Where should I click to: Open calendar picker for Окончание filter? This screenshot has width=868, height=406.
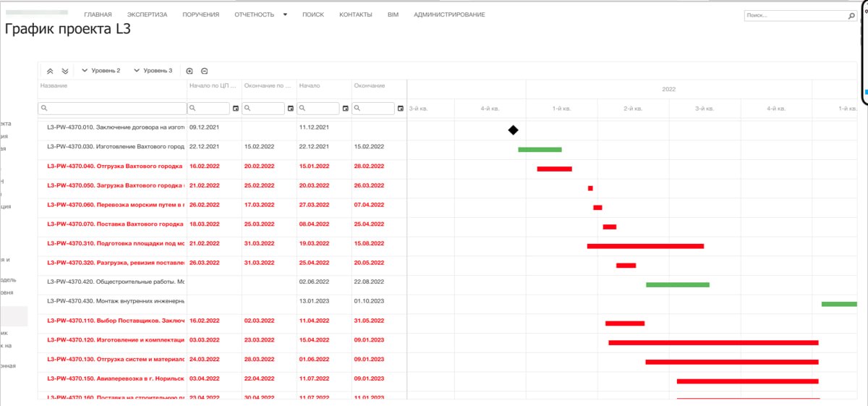pyautogui.click(x=401, y=109)
